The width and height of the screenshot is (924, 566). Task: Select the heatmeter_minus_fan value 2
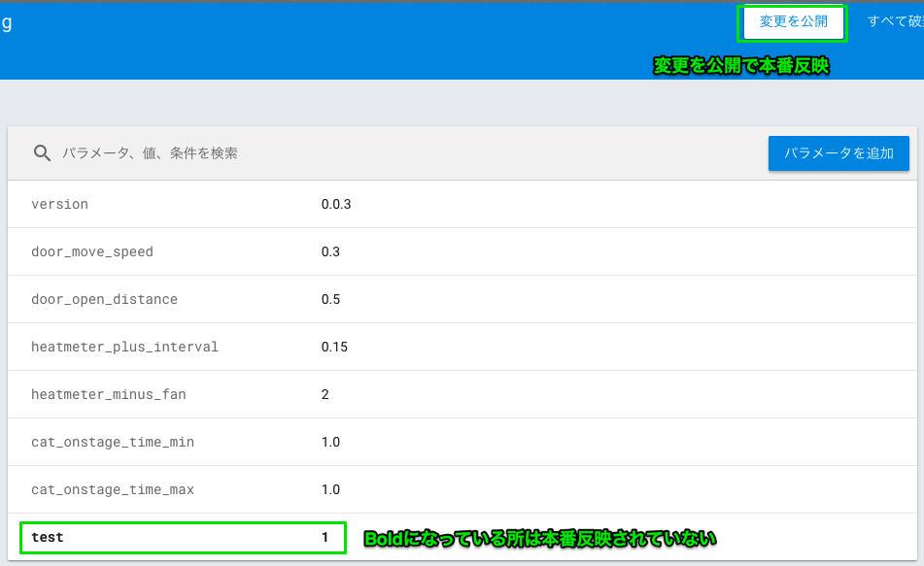click(325, 394)
